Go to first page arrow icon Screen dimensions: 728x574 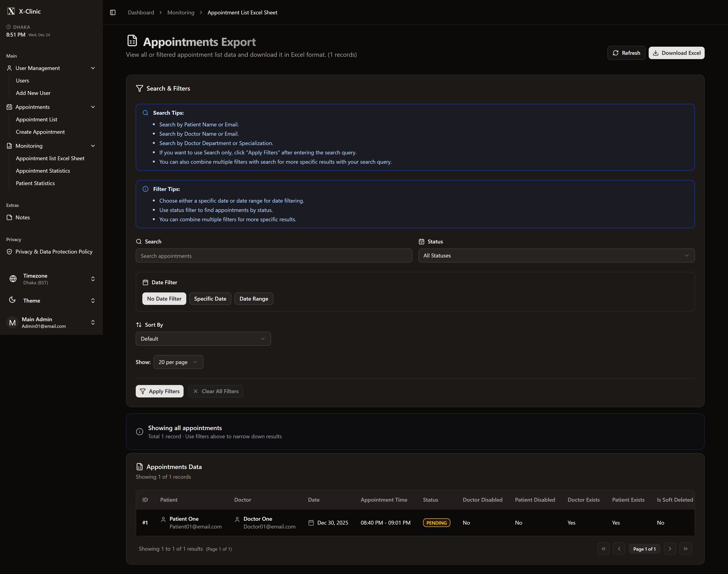pyautogui.click(x=603, y=549)
